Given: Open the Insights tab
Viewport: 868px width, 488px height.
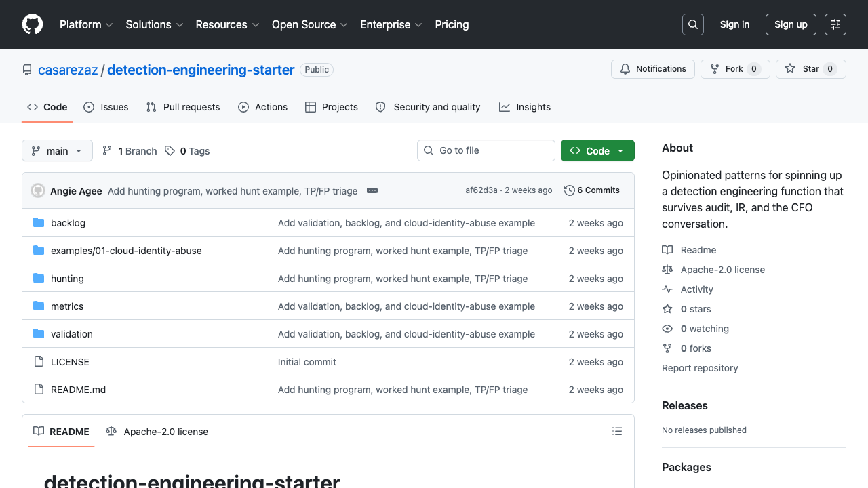Looking at the screenshot, I should (x=525, y=107).
